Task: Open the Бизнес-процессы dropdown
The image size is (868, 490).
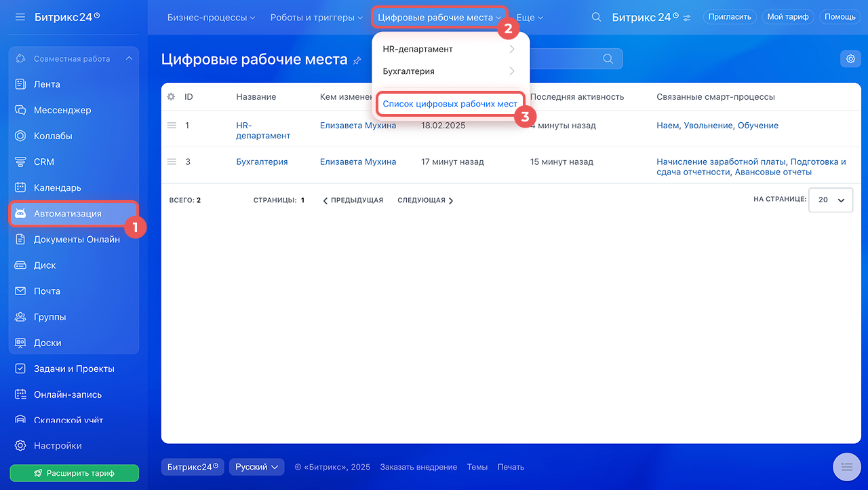Action: click(x=211, y=18)
